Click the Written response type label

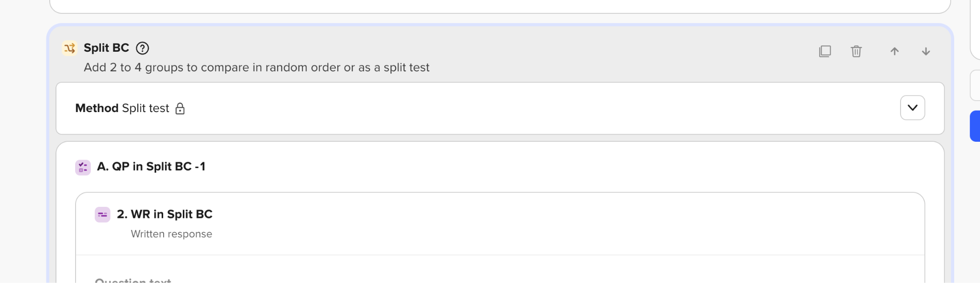[171, 234]
